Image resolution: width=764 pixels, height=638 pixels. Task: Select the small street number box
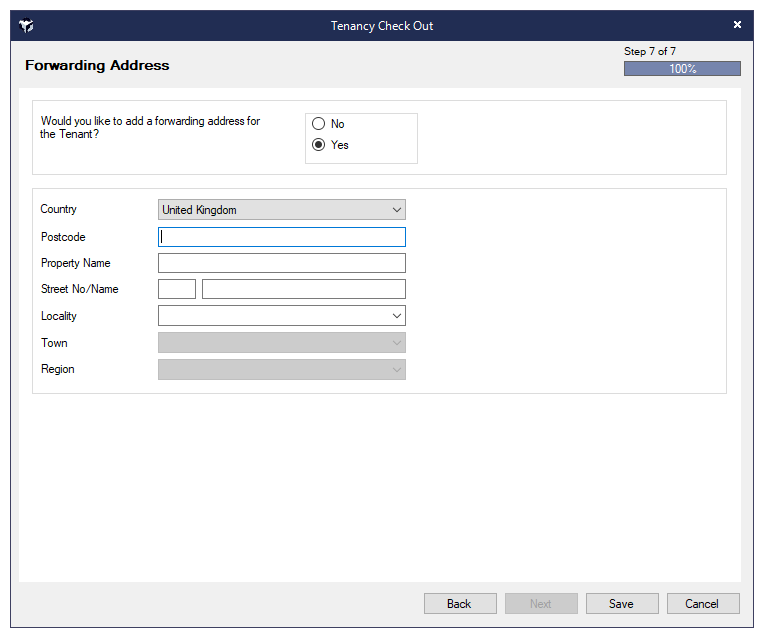tap(177, 289)
